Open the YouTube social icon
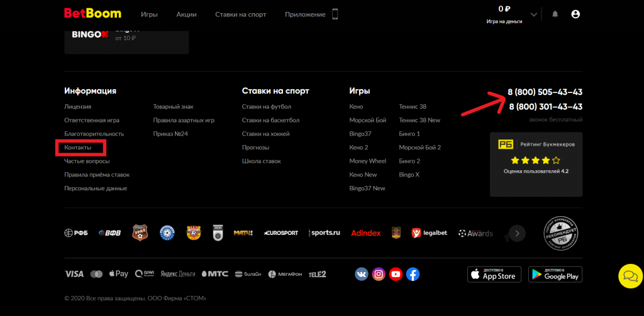The image size is (644, 316). click(x=396, y=274)
